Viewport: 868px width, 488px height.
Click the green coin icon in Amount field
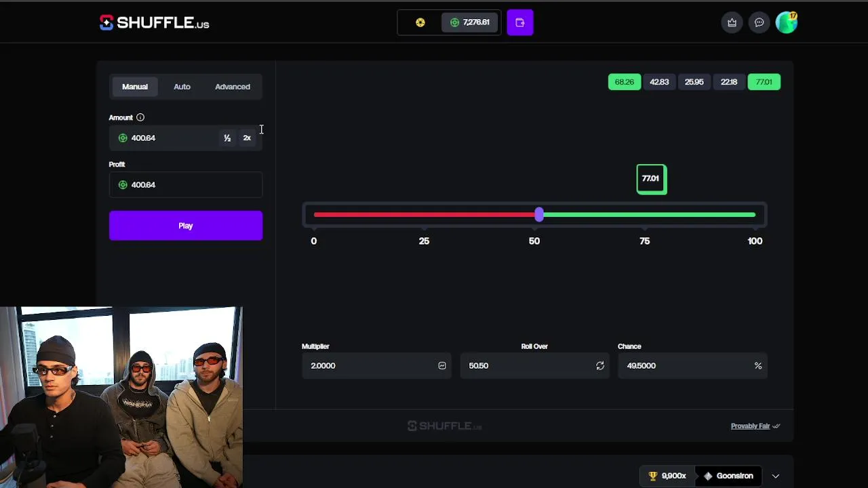(x=123, y=138)
